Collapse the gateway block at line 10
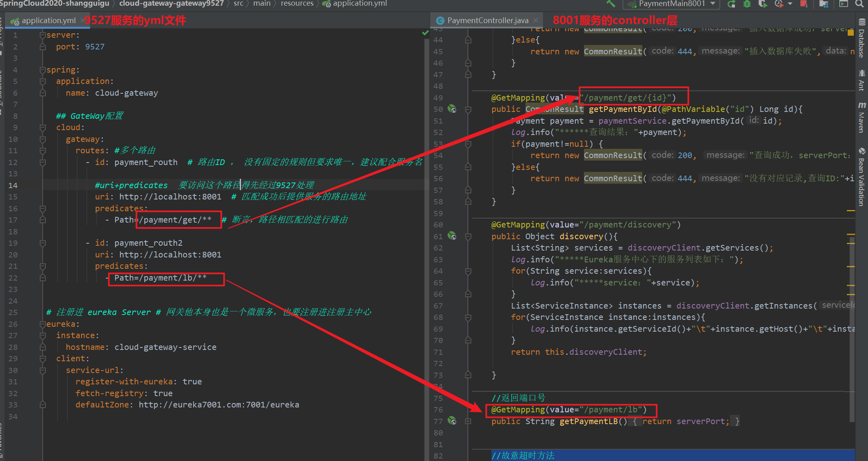The image size is (868, 461). 43,139
